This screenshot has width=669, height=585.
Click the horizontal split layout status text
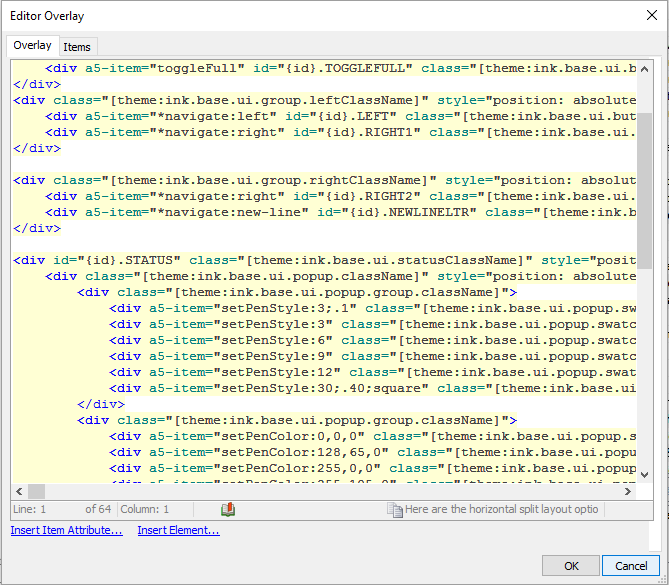coord(501,509)
